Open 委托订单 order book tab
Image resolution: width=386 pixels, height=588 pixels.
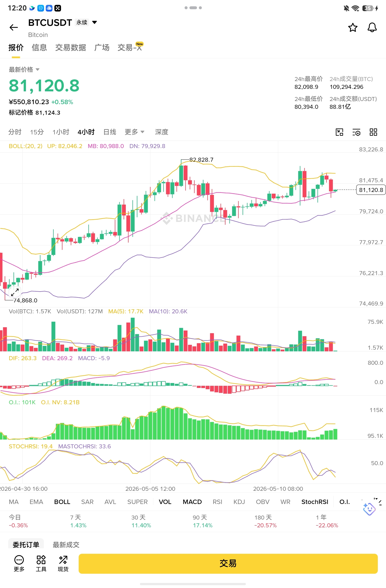click(x=26, y=545)
